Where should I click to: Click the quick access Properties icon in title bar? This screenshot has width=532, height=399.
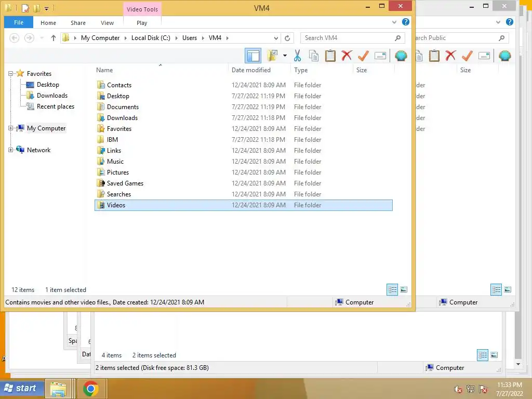[25, 8]
